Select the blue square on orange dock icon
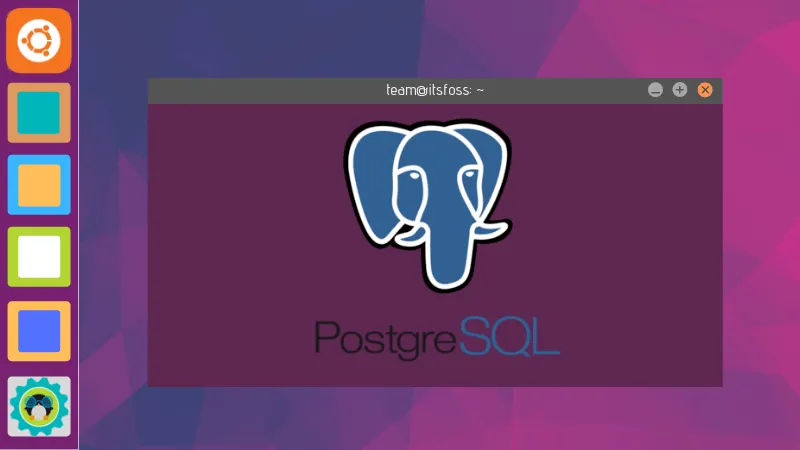 tap(39, 331)
